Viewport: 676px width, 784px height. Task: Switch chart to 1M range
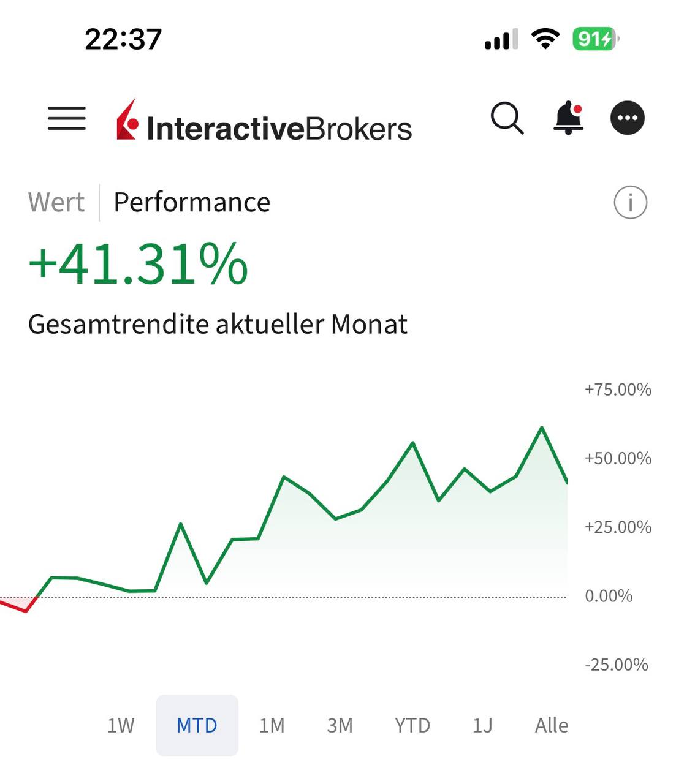coord(272,725)
